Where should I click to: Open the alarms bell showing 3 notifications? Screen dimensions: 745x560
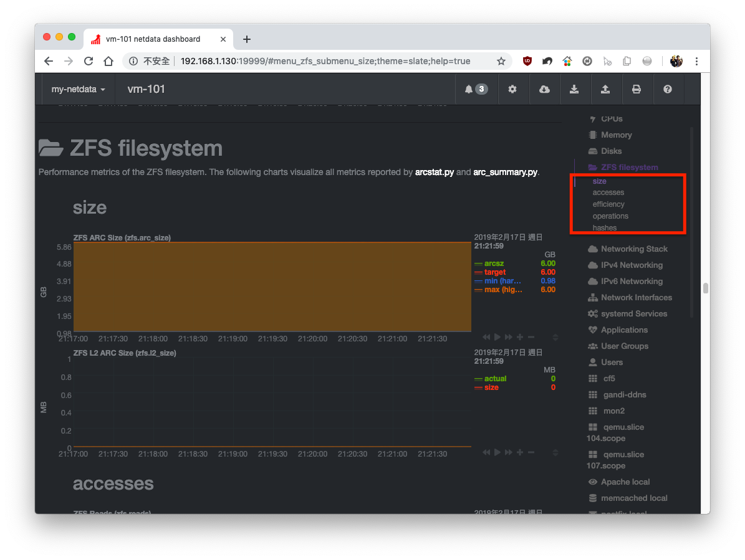[476, 89]
